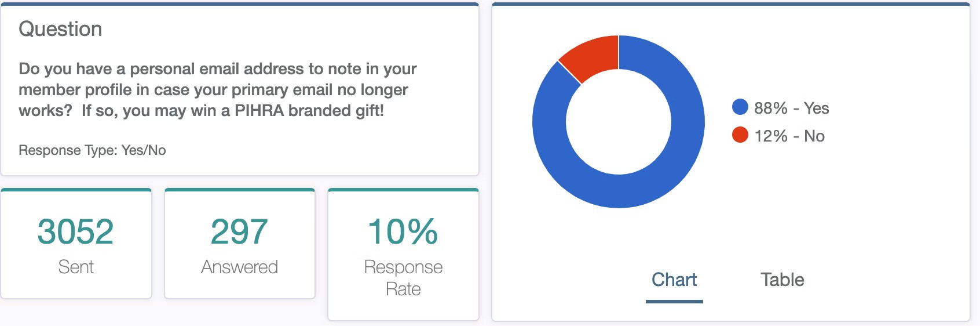Screen dimensions: 980x326
Task: Click the Response Type: Yes/No label
Action: (x=92, y=150)
